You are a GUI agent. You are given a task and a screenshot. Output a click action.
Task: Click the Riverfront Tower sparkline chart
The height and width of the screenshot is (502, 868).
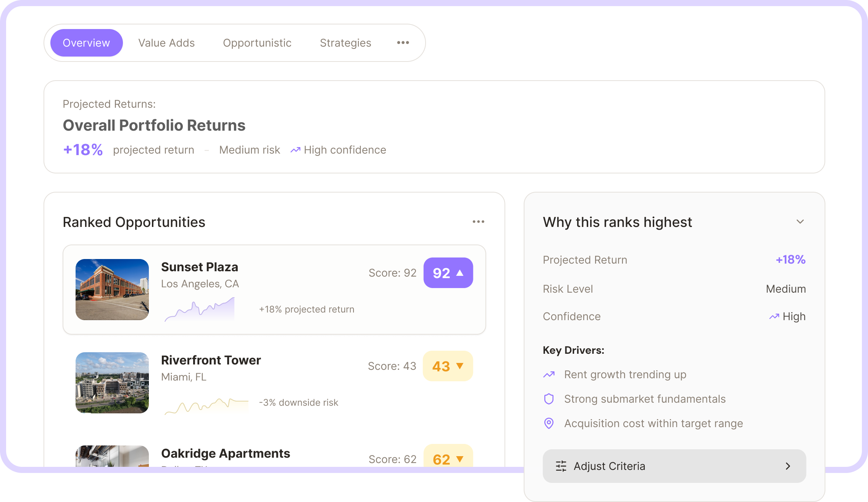[x=206, y=405]
